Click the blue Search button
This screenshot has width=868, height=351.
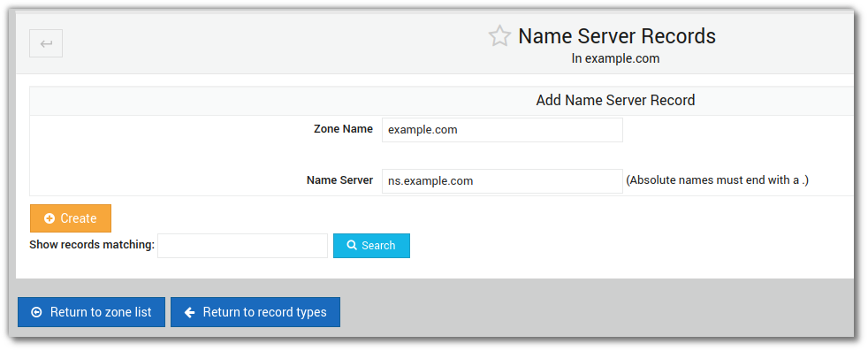[x=371, y=245]
